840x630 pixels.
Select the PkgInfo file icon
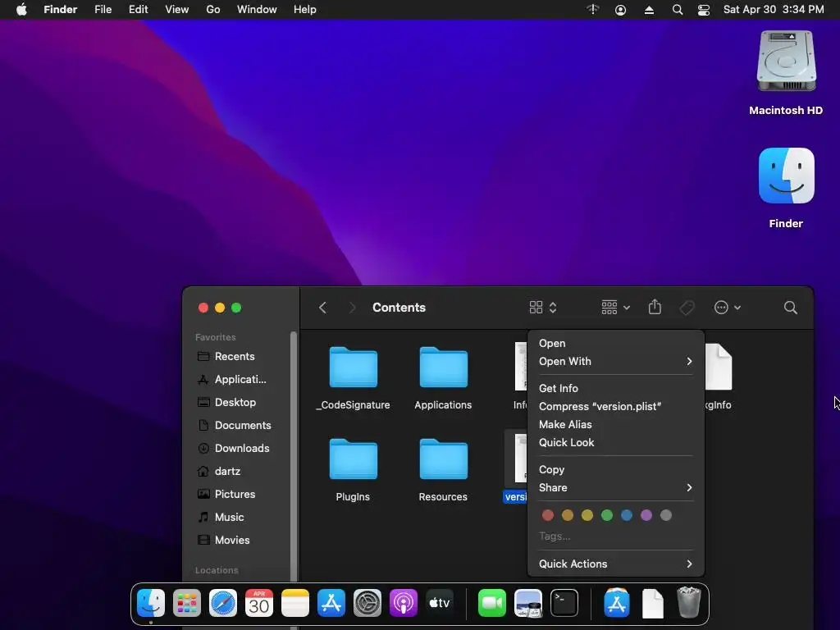pyautogui.click(x=719, y=367)
